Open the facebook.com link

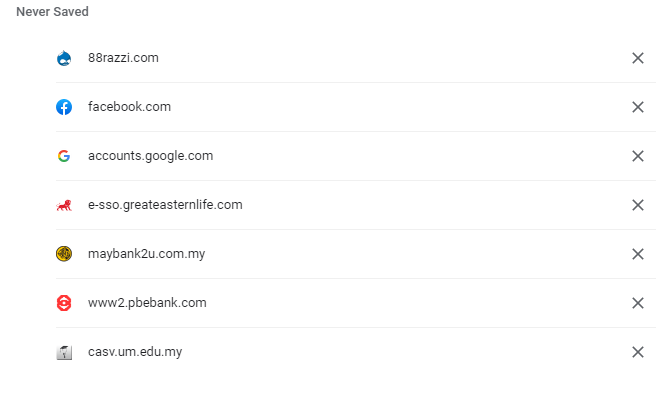(129, 107)
